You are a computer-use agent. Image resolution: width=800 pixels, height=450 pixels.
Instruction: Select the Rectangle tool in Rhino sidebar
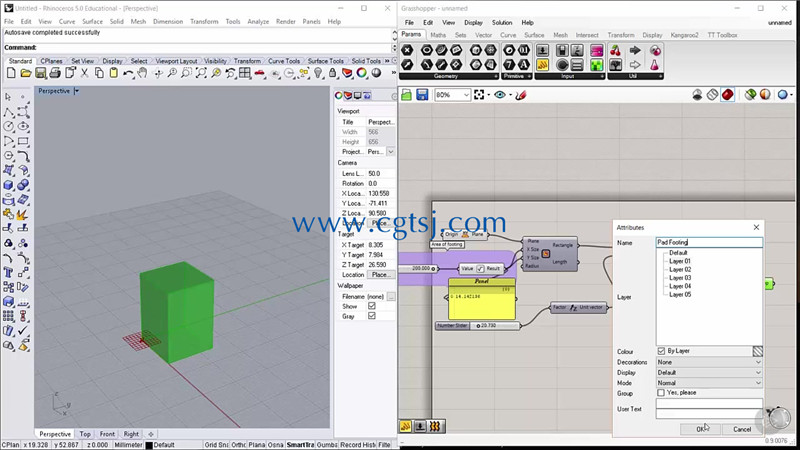23,141
